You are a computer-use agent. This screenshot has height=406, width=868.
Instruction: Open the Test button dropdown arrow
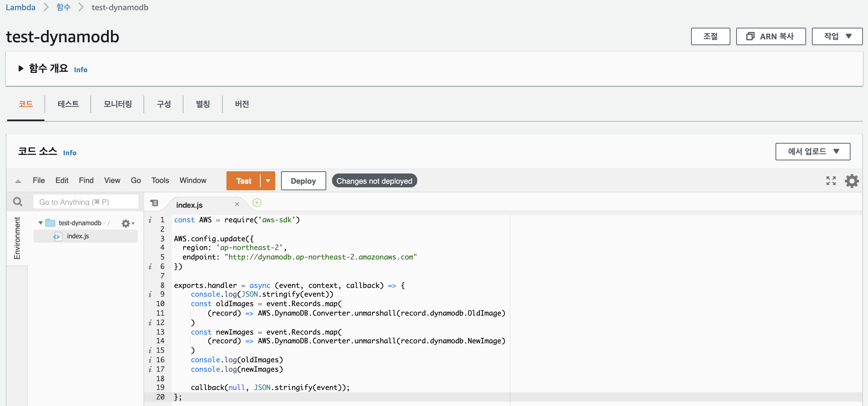[x=268, y=181]
